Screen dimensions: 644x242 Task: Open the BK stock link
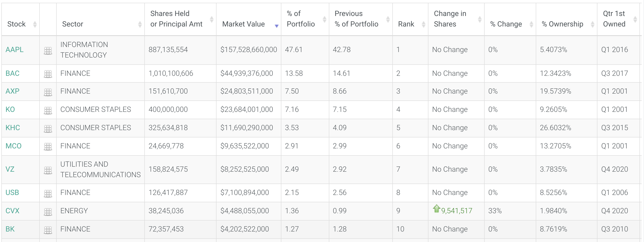pyautogui.click(x=10, y=229)
